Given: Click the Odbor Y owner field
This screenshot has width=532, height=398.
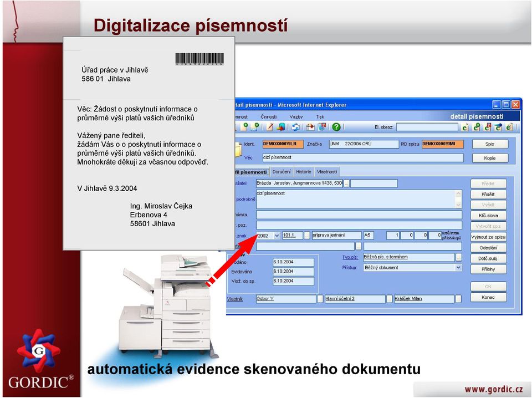Looking at the screenshot, I should 286,299.
